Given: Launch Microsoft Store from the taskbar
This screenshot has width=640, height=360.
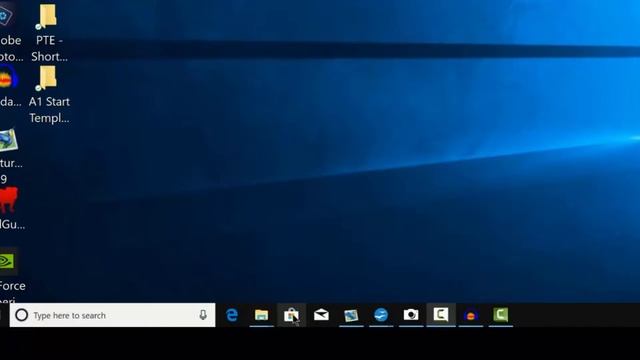Looking at the screenshot, I should click(x=291, y=315).
